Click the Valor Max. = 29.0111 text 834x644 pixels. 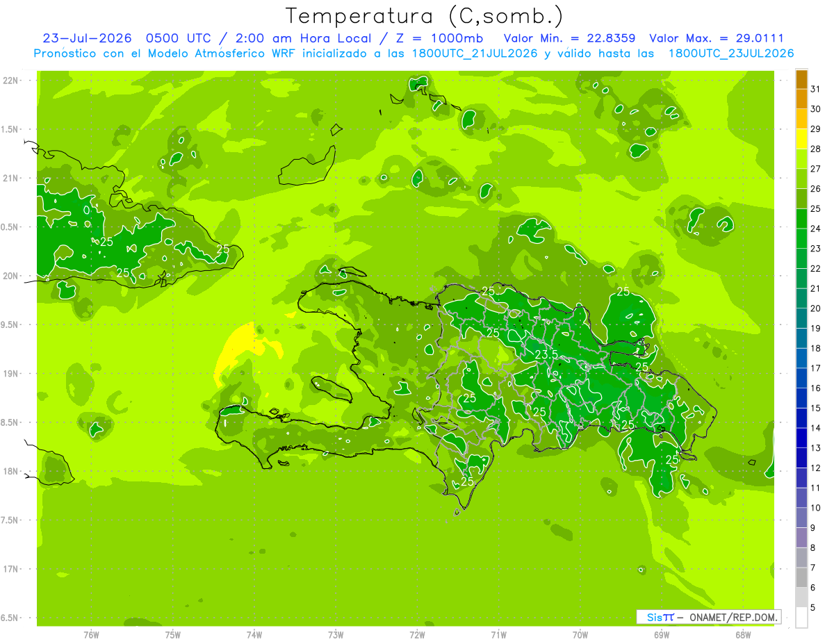pyautogui.click(x=716, y=38)
